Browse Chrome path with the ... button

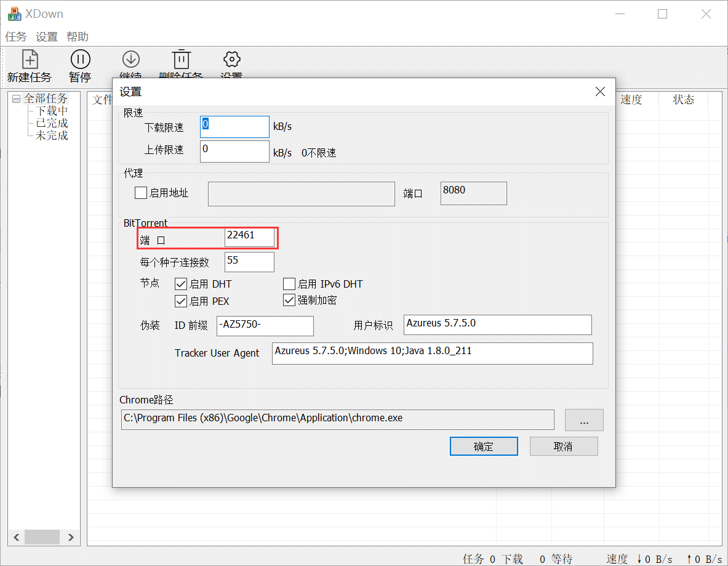tap(583, 420)
